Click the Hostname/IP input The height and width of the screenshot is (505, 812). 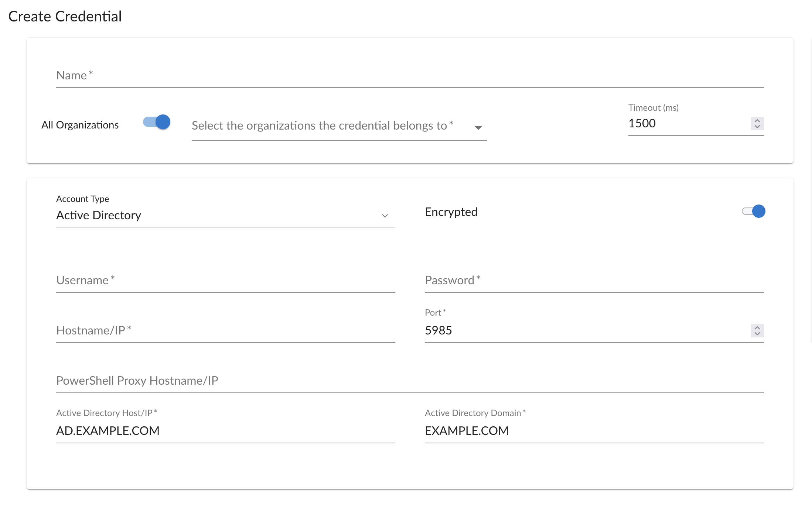coord(225,331)
